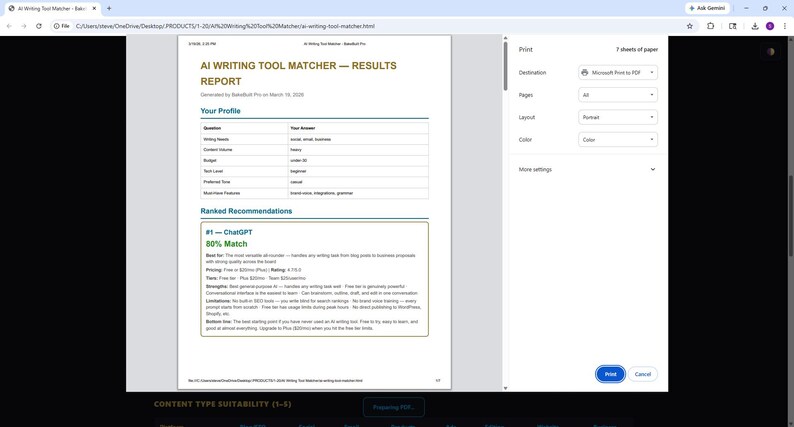Click the preview scrollbar down arrow
The height and width of the screenshot is (427, 794).
(505, 388)
